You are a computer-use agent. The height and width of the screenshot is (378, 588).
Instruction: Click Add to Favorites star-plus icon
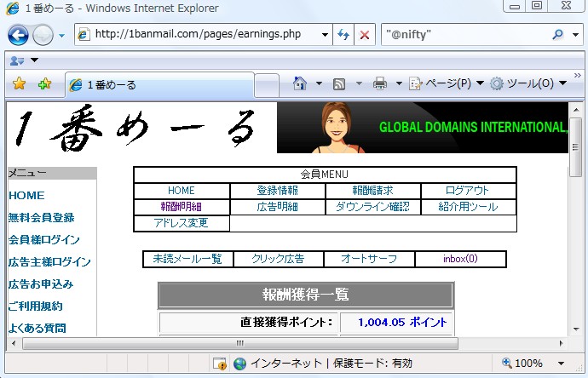(x=44, y=83)
